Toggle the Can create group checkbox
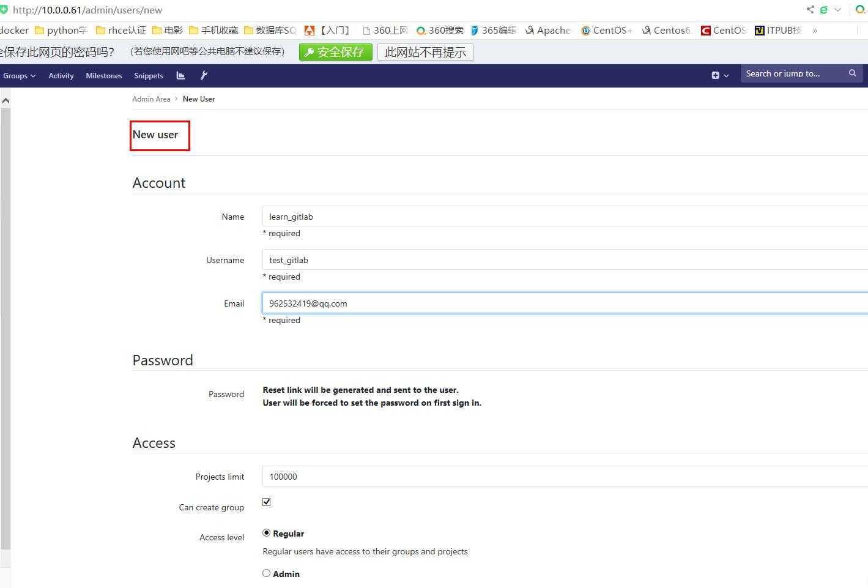Image resolution: width=868 pixels, height=588 pixels. (267, 502)
